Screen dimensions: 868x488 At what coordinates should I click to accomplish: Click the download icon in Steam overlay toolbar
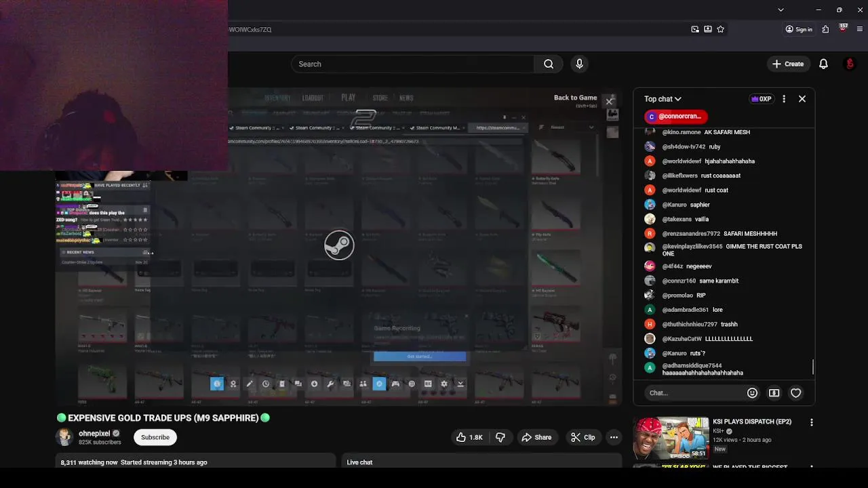(314, 384)
